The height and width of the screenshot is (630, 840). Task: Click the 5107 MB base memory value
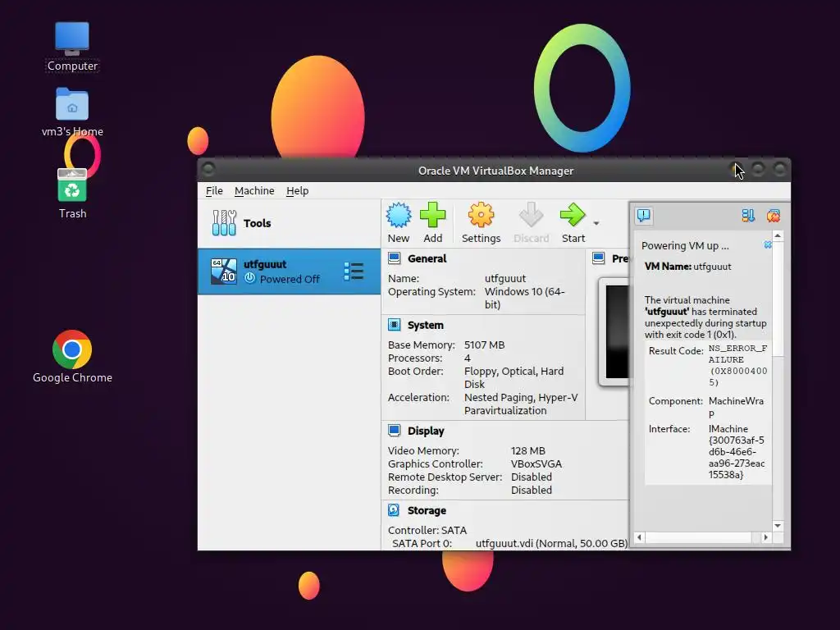click(484, 345)
